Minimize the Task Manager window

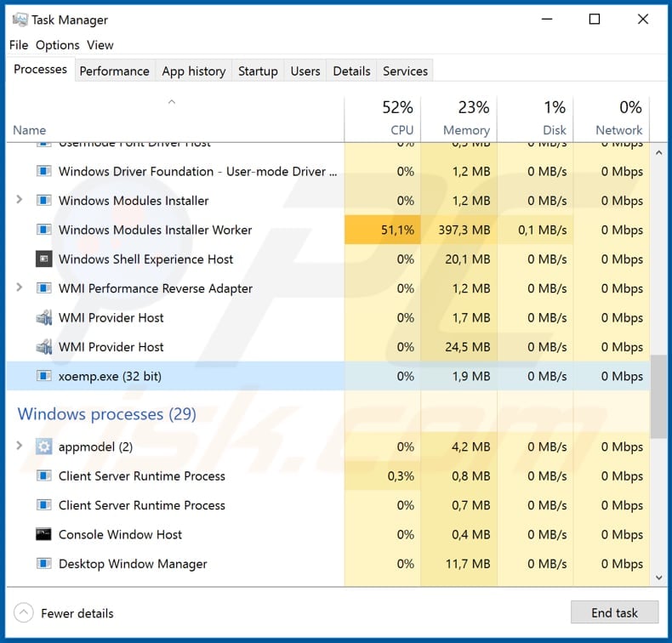(x=547, y=19)
